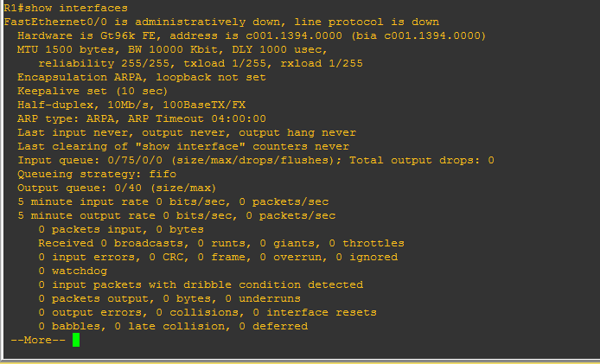Click the --More-- prompt text
Screen dimensions: 600x364
(x=38, y=340)
